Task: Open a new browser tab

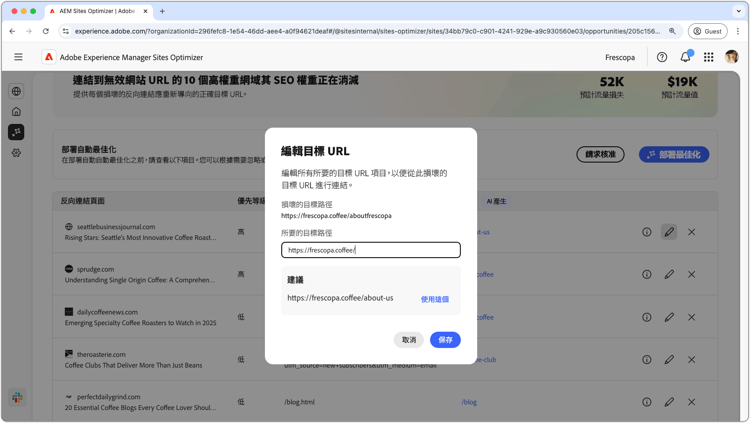Action: pyautogui.click(x=162, y=11)
